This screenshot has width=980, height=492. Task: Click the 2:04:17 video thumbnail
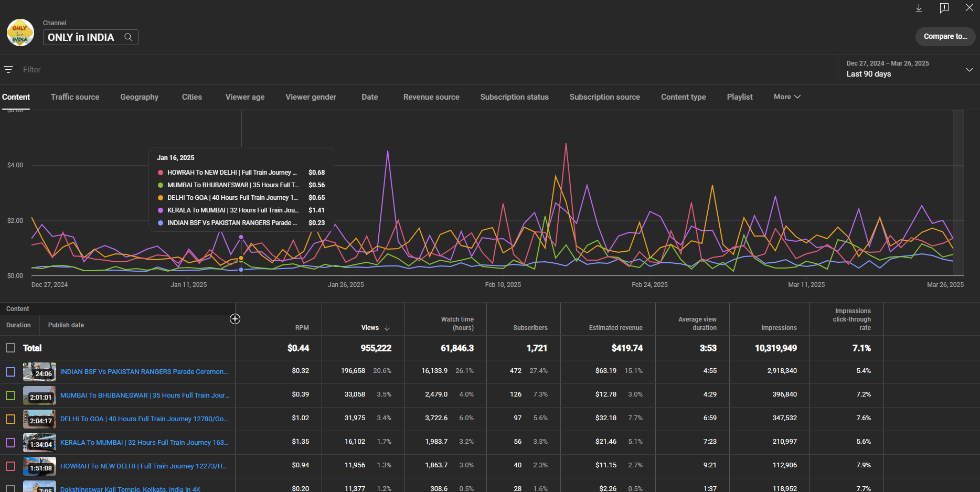click(39, 419)
